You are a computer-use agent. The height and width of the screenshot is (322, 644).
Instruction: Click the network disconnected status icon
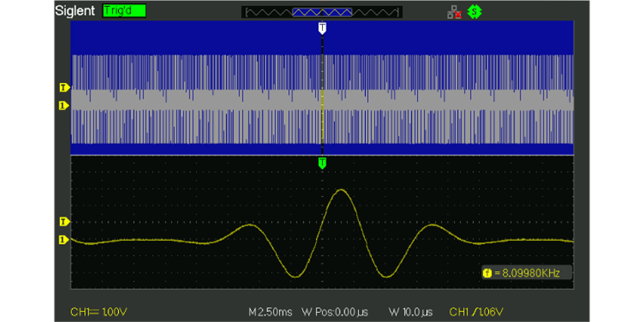tap(455, 12)
